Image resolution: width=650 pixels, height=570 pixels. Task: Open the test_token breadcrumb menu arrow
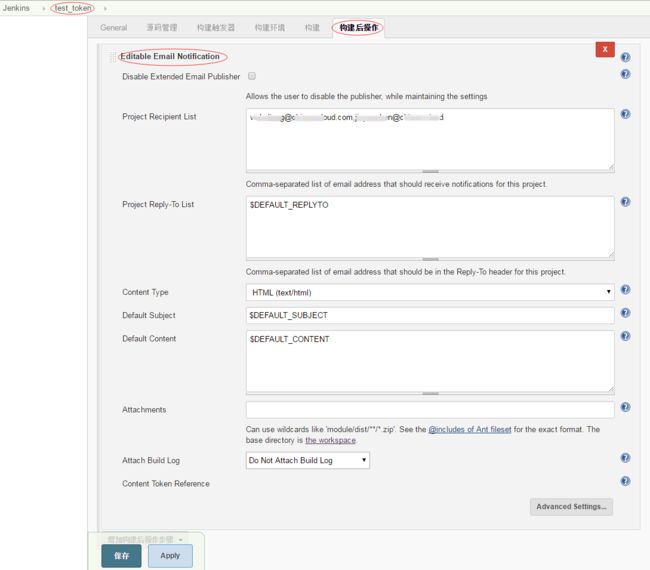[105, 8]
